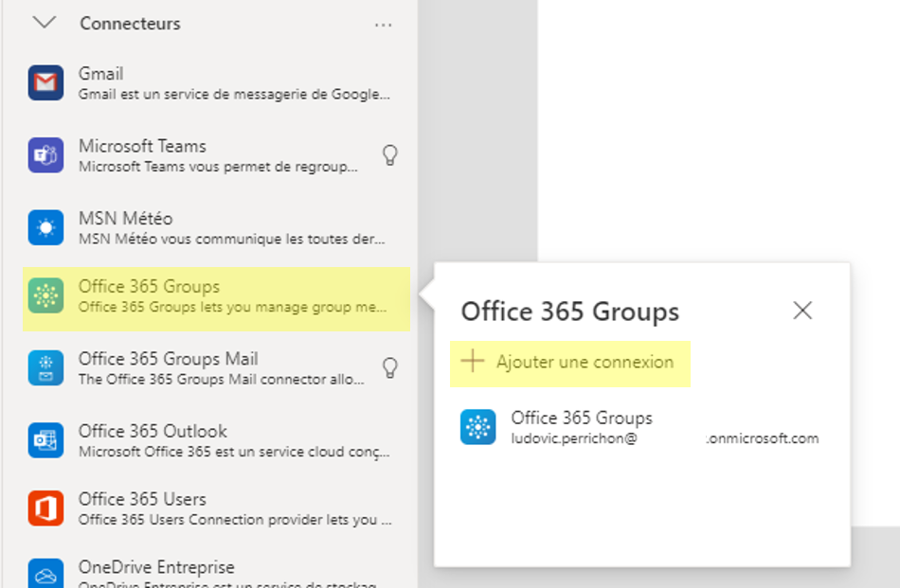The width and height of the screenshot is (900, 588).
Task: Click the Gmail connector icon
Action: 45,82
